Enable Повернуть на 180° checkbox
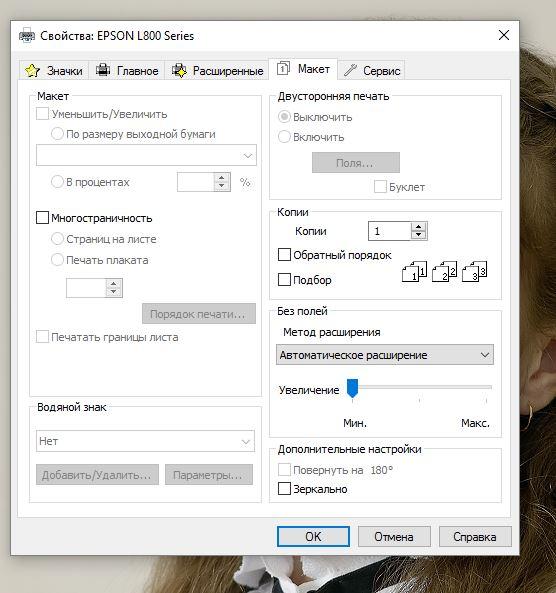 (284, 470)
